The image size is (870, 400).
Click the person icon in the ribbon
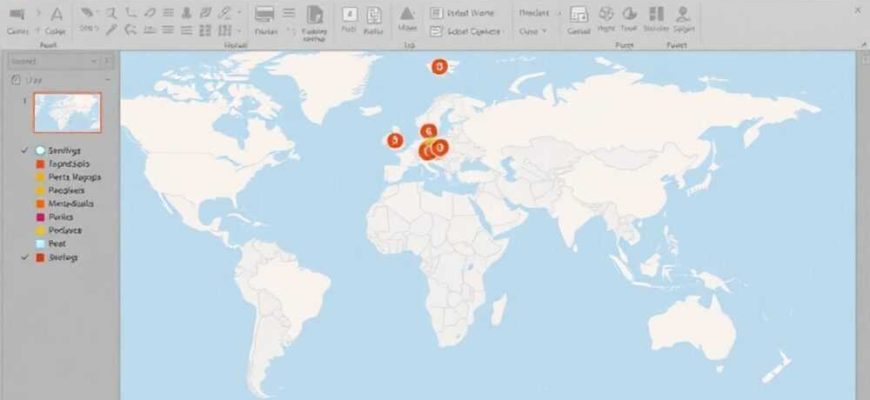683,13
